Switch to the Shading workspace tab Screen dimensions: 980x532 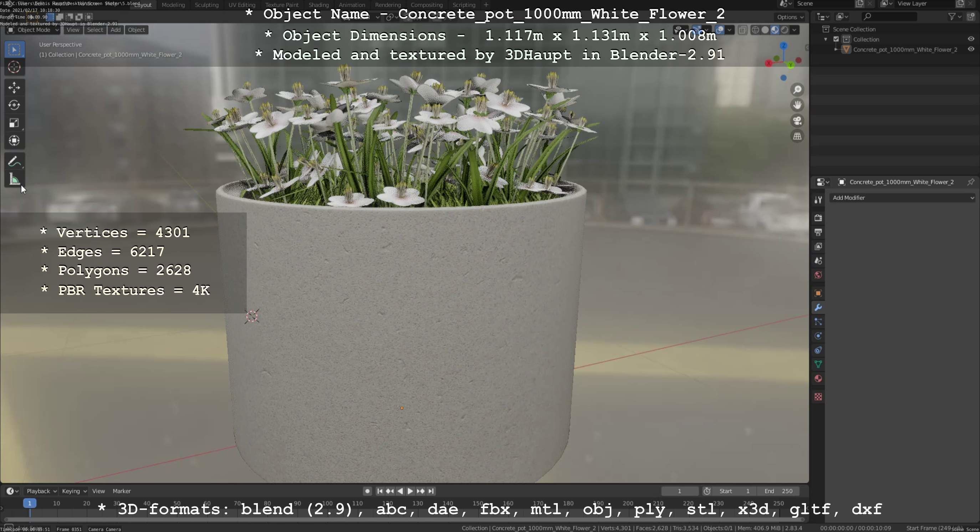coord(319,5)
